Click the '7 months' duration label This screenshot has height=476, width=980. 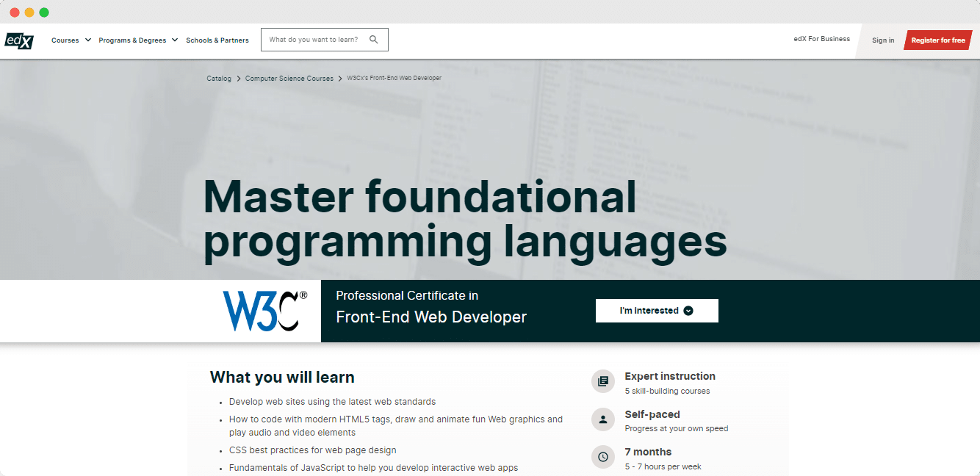[648, 452]
